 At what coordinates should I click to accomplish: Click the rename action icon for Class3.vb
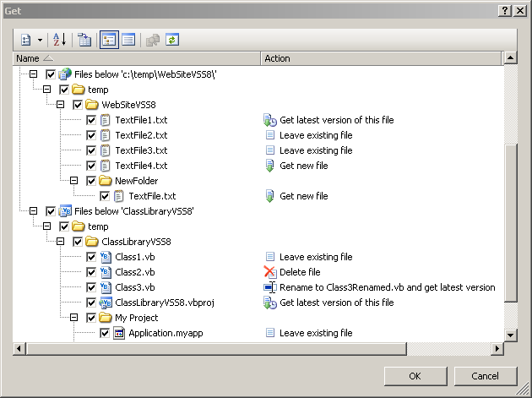point(270,287)
